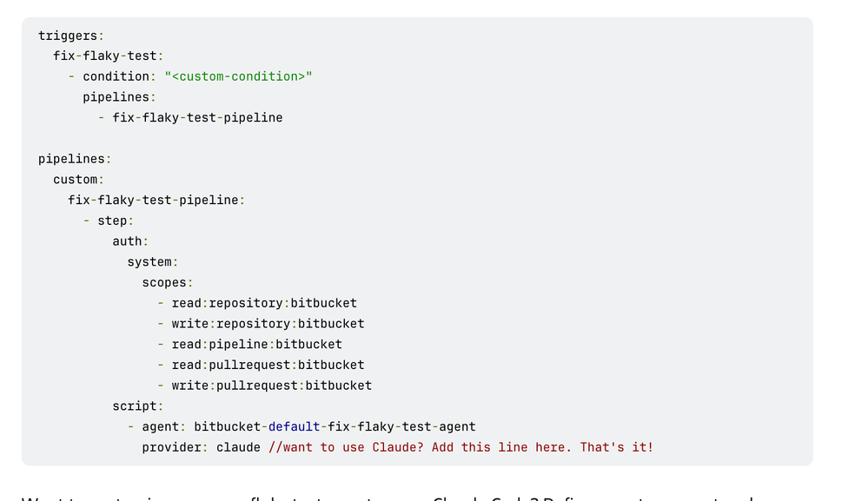Click 'write:repository:bitbucket' scope entry
The height and width of the screenshot is (501, 868).
pyautogui.click(x=268, y=324)
